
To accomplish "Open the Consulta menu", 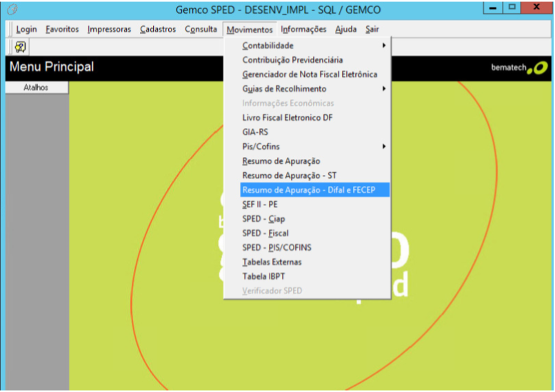I will click(201, 30).
